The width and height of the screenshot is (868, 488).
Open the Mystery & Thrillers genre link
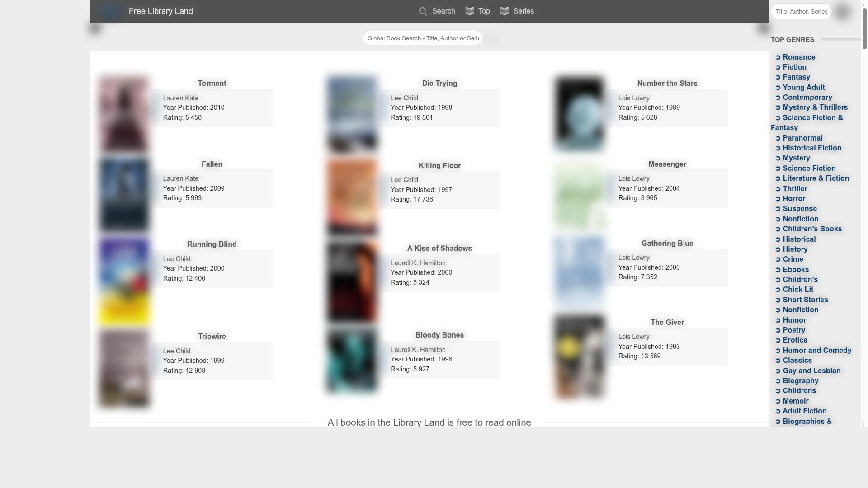pos(815,108)
